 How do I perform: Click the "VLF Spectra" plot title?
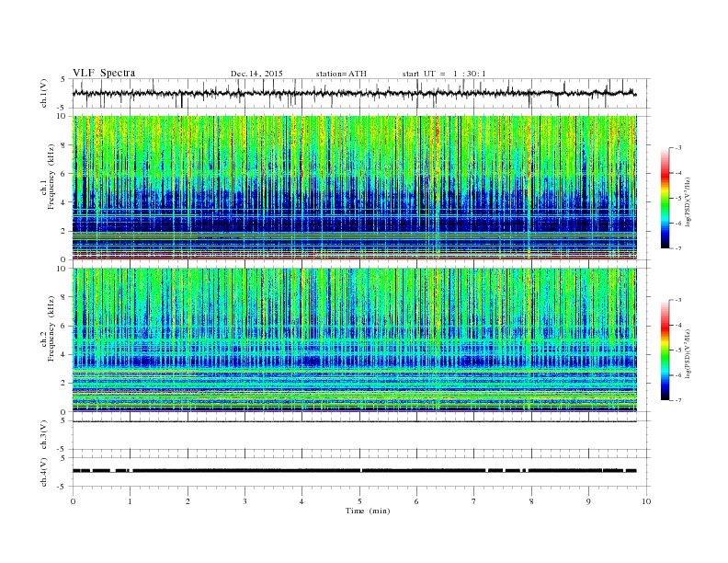click(x=104, y=73)
